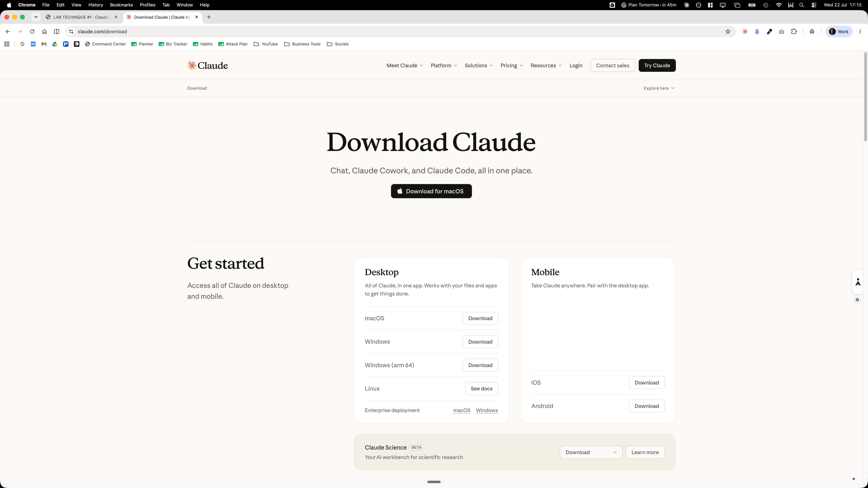Open the Work profile menu

click(x=839, y=31)
